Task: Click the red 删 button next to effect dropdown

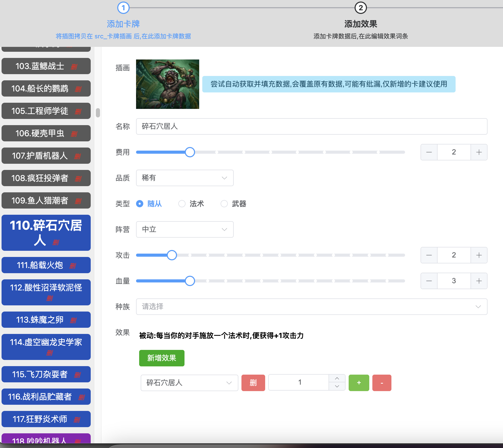Action: 253,383
